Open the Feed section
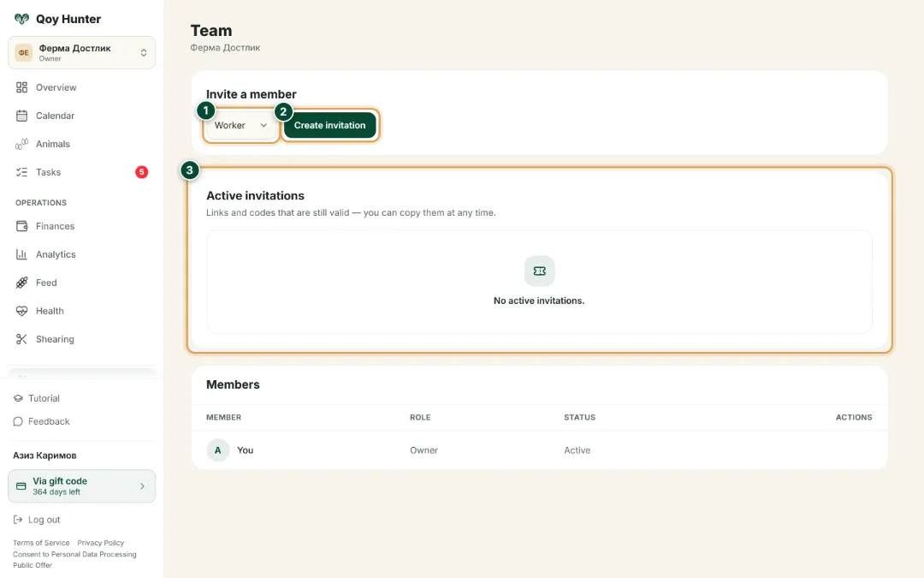Viewport: 924px width, 578px height. pos(82,283)
